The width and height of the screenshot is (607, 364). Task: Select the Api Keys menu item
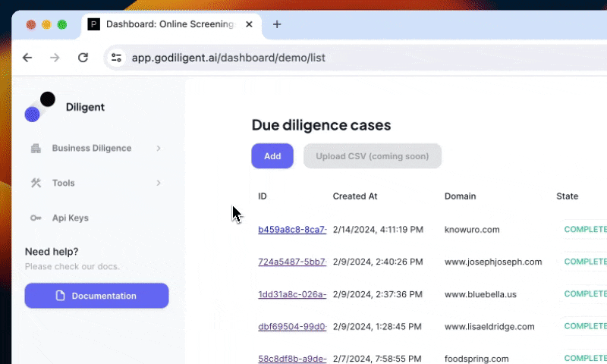[70, 218]
